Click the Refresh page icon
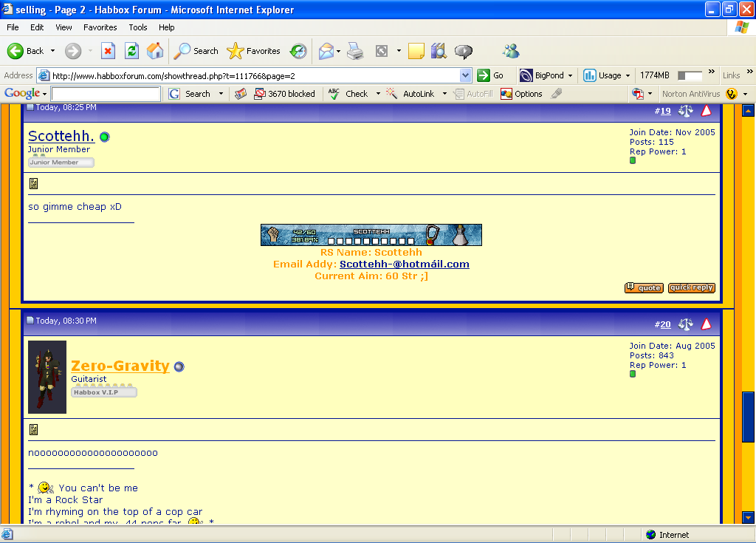 click(131, 51)
